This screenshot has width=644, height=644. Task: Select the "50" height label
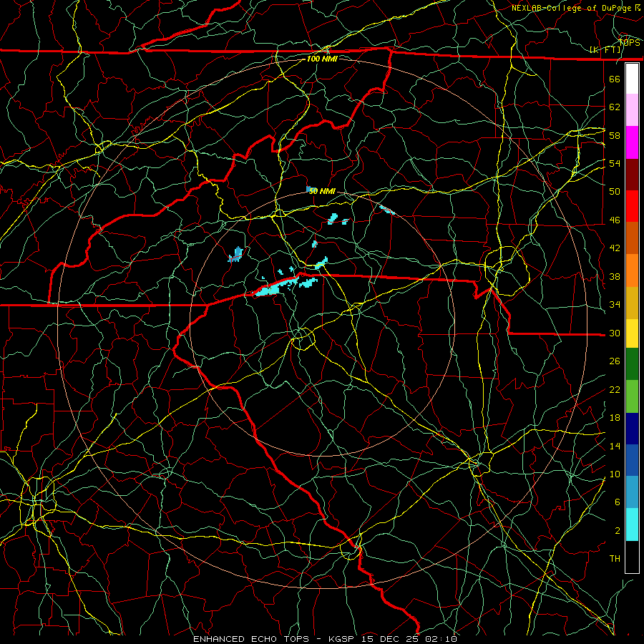615,191
